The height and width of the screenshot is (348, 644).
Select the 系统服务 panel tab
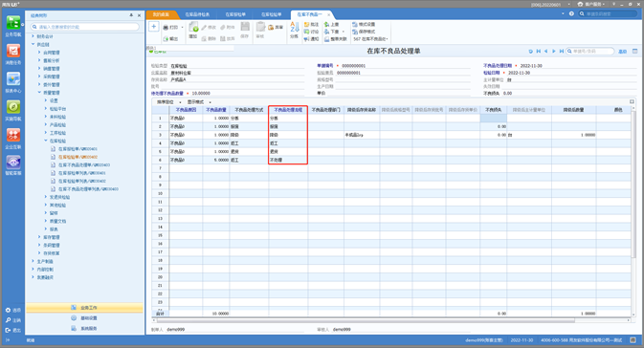(84, 328)
